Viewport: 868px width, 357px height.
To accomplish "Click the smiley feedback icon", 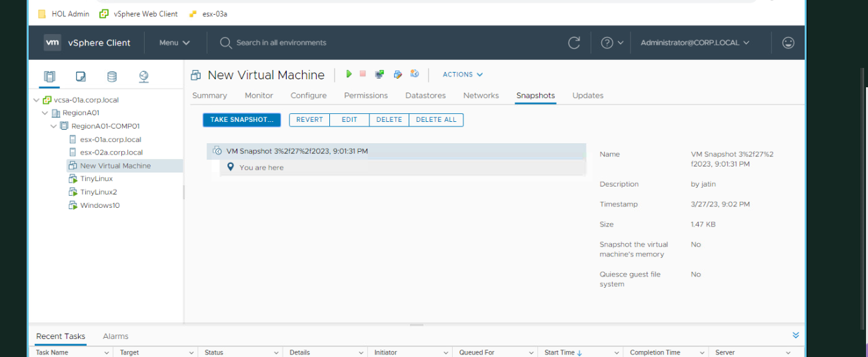I will [788, 43].
